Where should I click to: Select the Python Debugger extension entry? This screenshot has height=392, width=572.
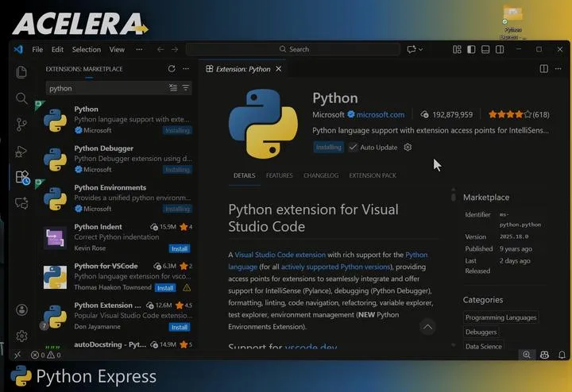click(x=117, y=159)
